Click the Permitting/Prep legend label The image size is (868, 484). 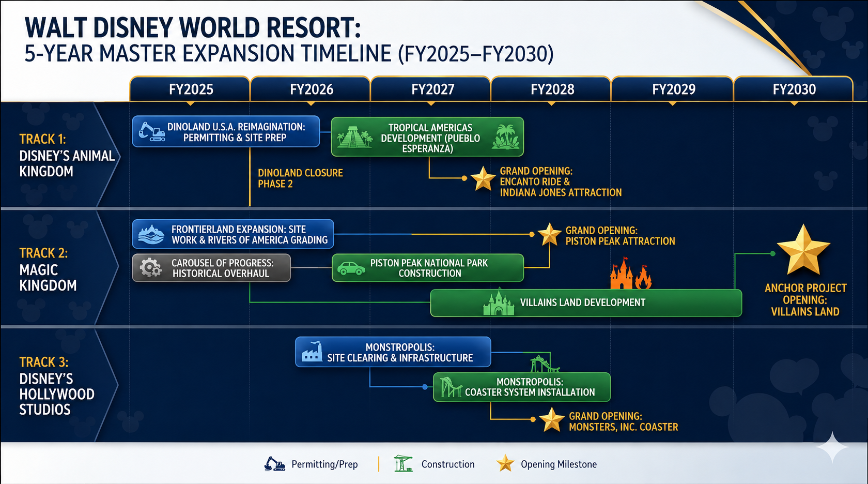324,464
